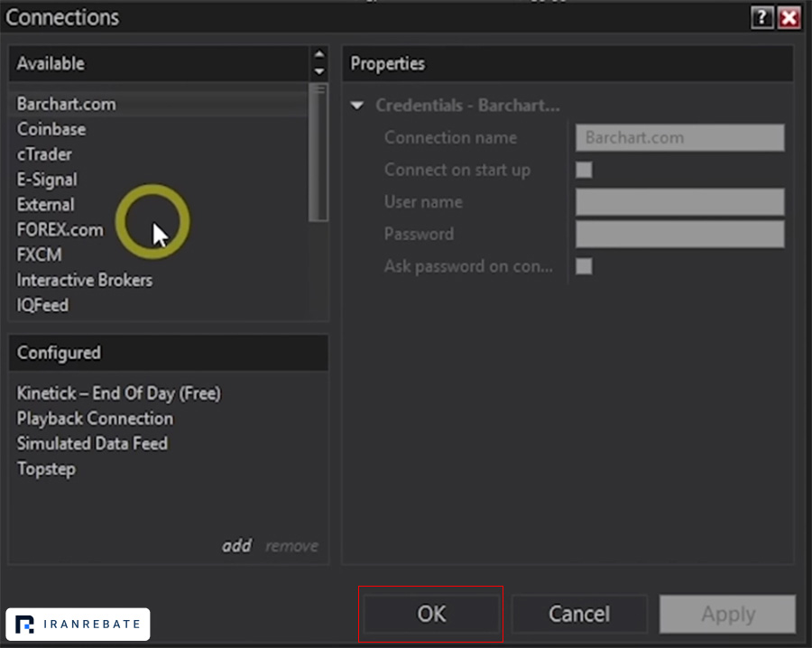Viewport: 812px width, 648px height.
Task: Click the down arrow above Available list
Action: [319, 71]
